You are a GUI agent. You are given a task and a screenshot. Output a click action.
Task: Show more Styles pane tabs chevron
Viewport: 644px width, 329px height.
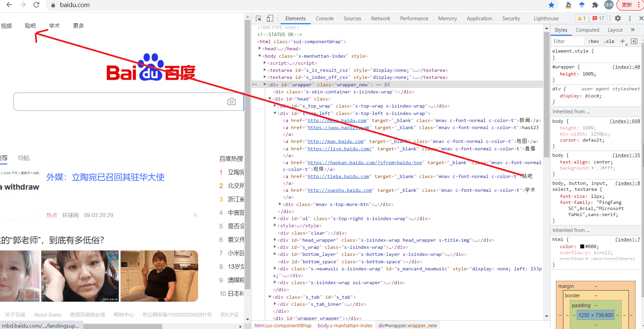pos(633,30)
